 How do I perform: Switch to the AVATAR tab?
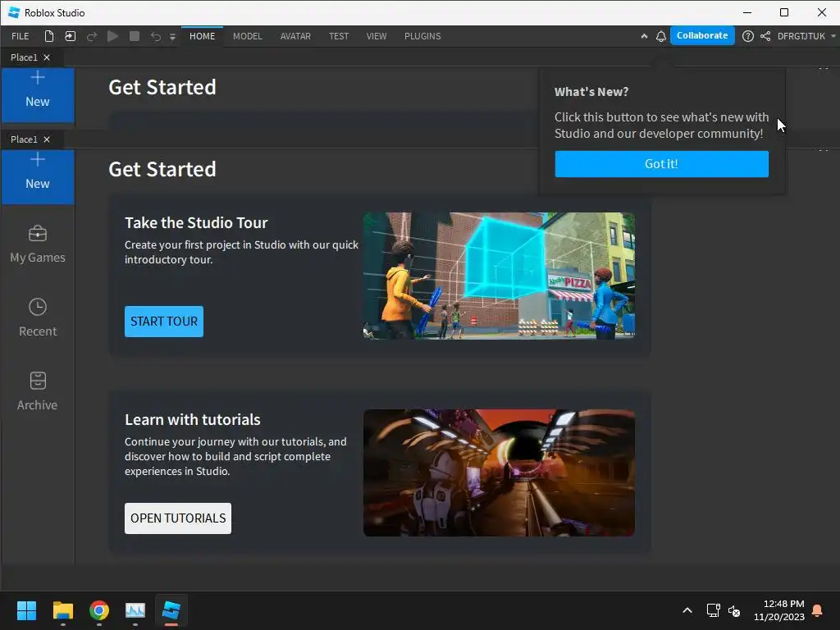[x=295, y=36]
